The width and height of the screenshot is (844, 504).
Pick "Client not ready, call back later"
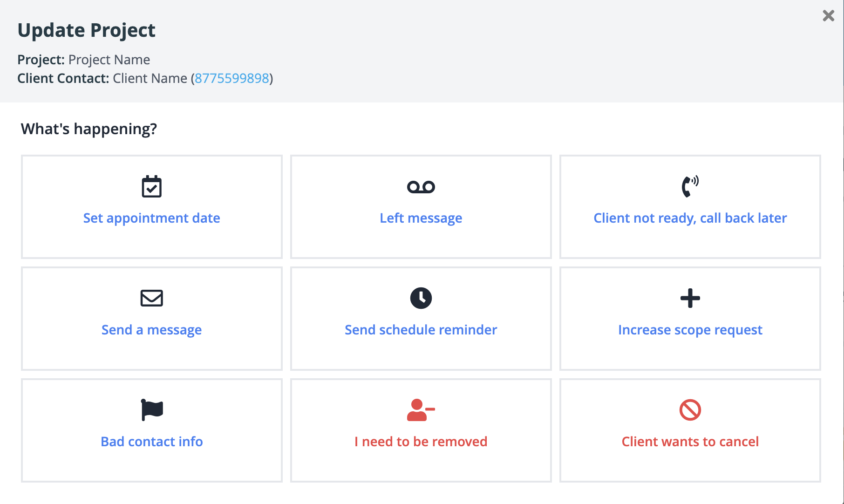pyautogui.click(x=690, y=218)
